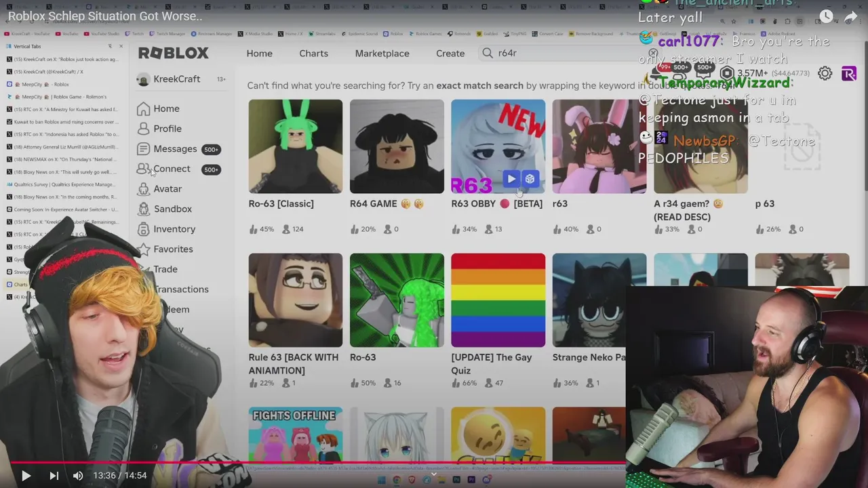868x488 pixels.
Task: Skip to the next video
Action: (x=54, y=476)
